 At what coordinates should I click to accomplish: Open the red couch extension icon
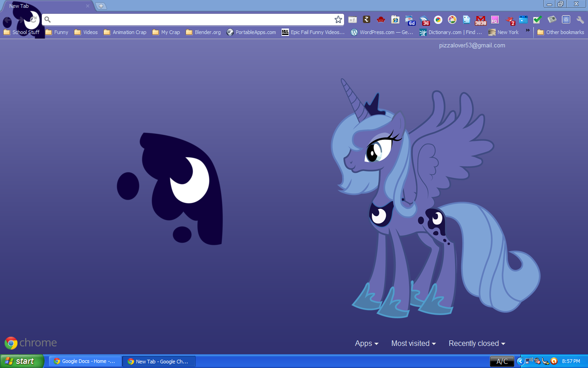click(381, 19)
